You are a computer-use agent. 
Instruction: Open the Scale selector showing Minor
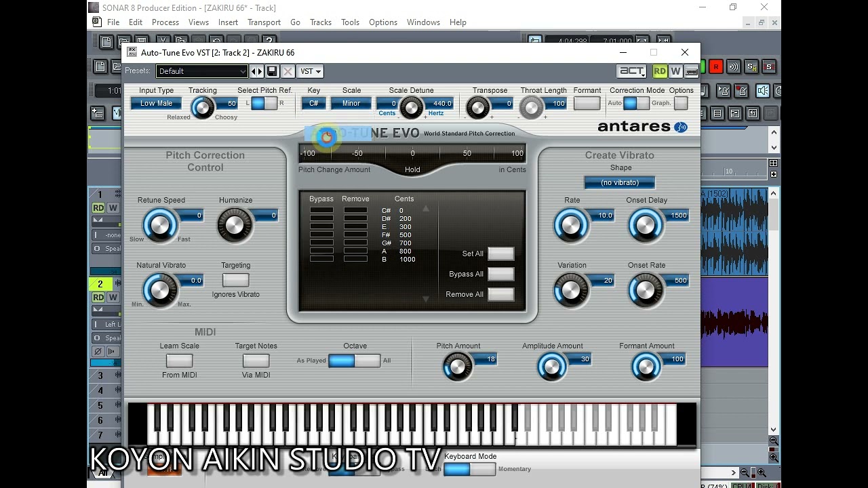(351, 104)
